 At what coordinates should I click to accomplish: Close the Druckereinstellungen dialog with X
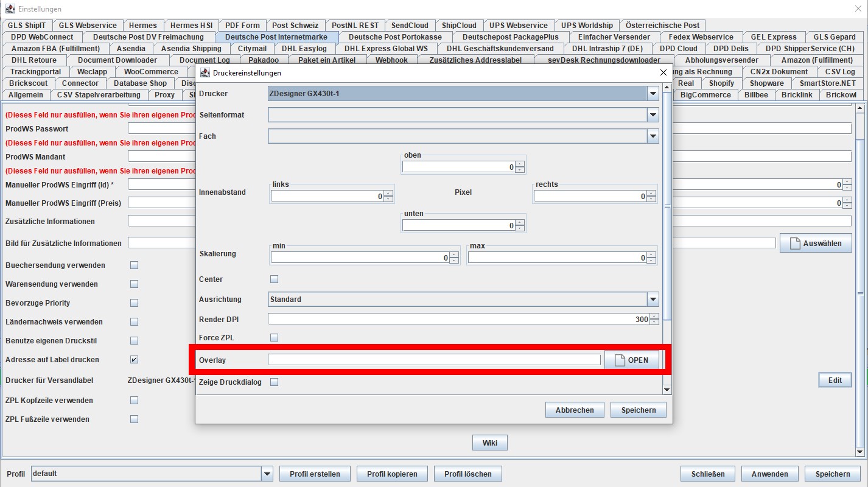(x=663, y=72)
